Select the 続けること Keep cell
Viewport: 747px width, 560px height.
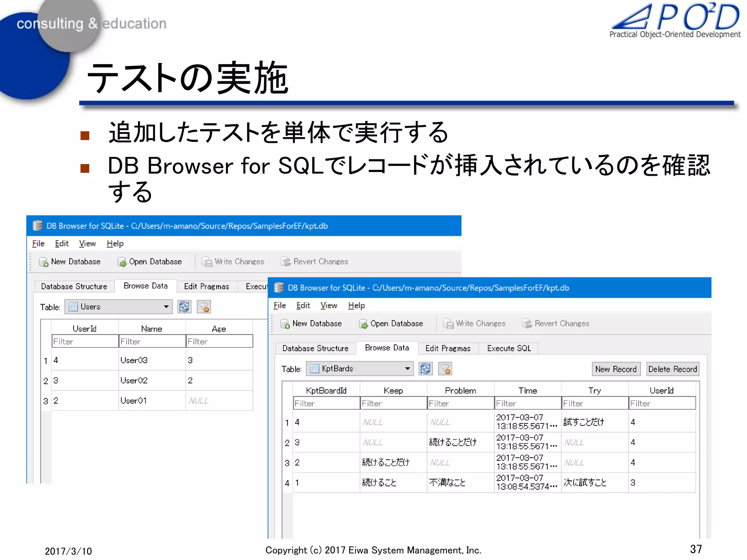(394, 483)
